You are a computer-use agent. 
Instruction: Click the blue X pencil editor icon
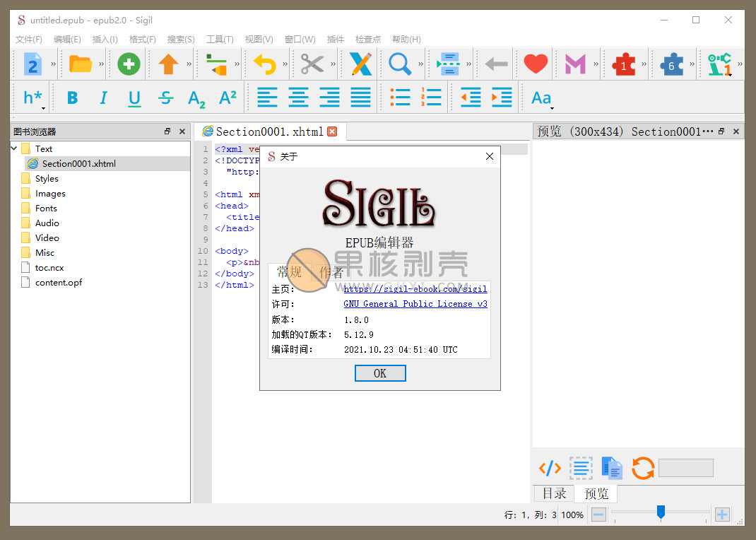pyautogui.click(x=360, y=64)
